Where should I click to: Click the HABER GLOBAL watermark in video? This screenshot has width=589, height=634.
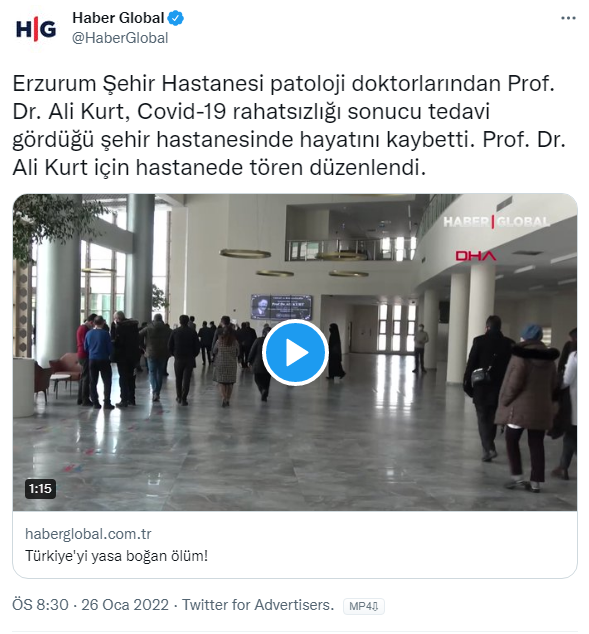coord(496,222)
